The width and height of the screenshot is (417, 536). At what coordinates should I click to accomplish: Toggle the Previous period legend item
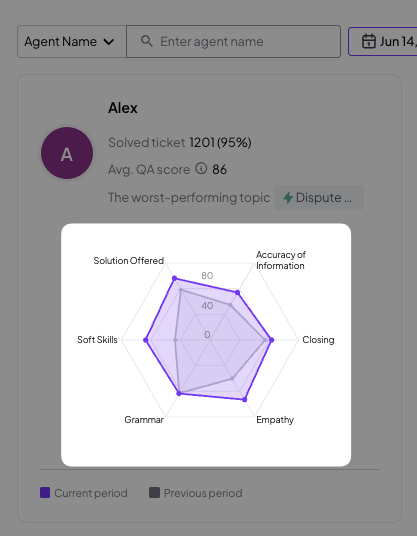point(196,493)
